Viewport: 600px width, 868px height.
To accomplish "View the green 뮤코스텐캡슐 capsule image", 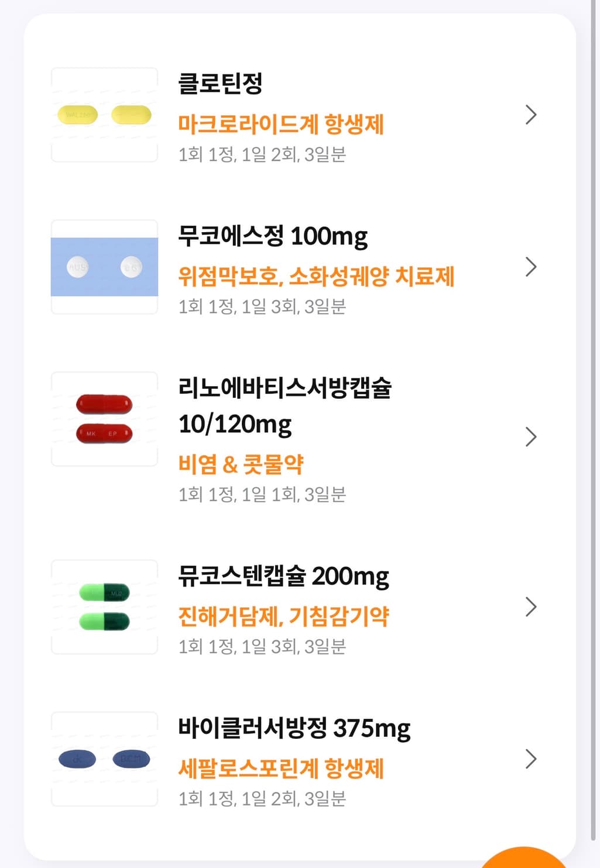I will [x=104, y=607].
